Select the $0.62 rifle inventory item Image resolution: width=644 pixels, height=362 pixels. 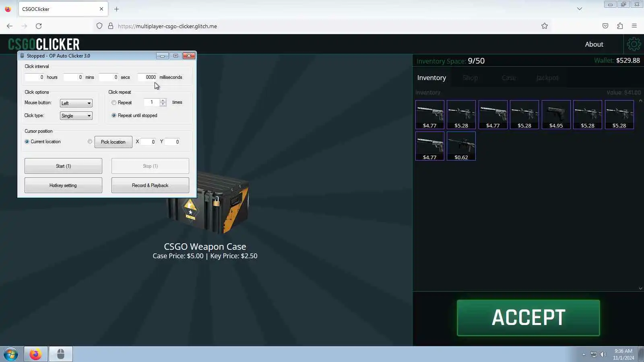461,146
